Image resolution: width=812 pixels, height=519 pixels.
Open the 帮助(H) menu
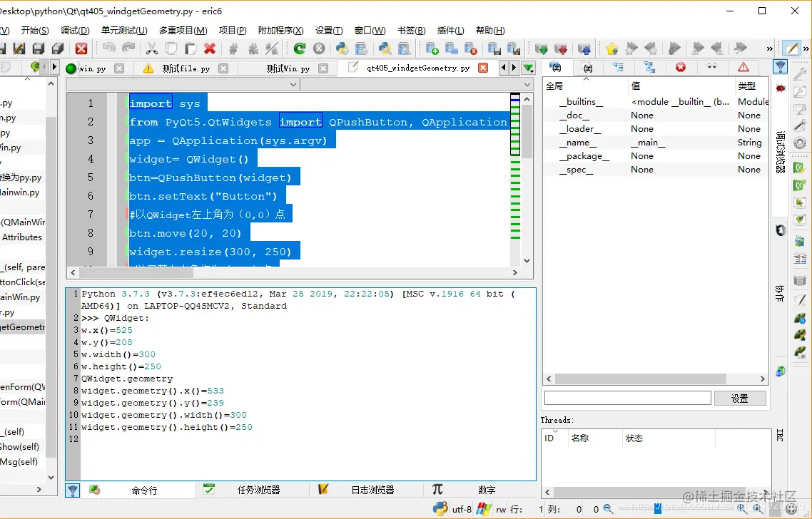click(490, 31)
